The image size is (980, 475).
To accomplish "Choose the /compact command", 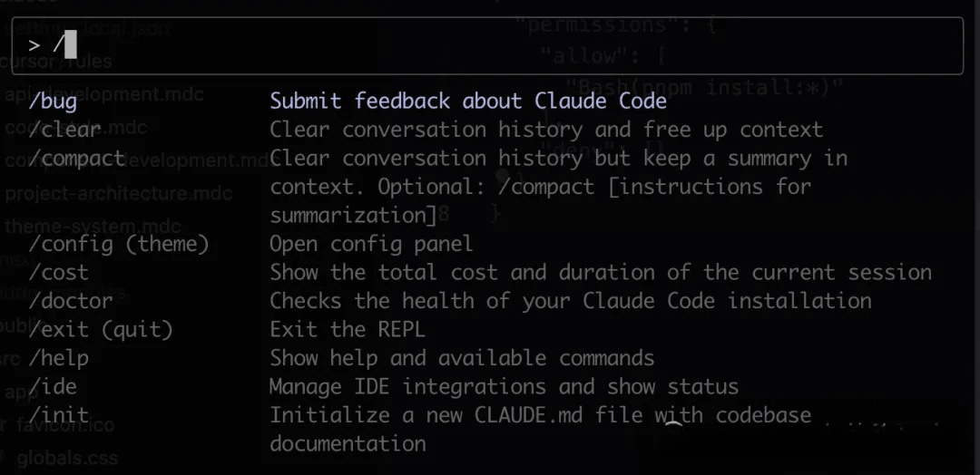I will coord(76,159).
